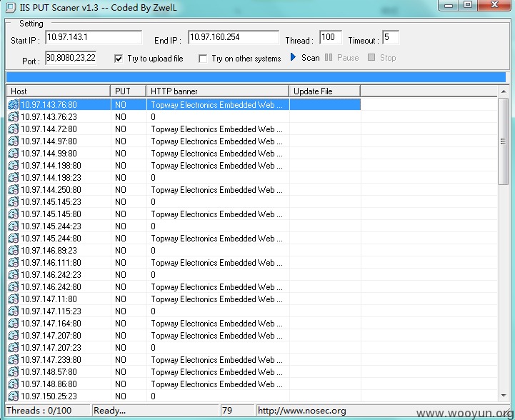The height and width of the screenshot is (420, 515).
Task: Sort by Host column header
Action: point(58,91)
